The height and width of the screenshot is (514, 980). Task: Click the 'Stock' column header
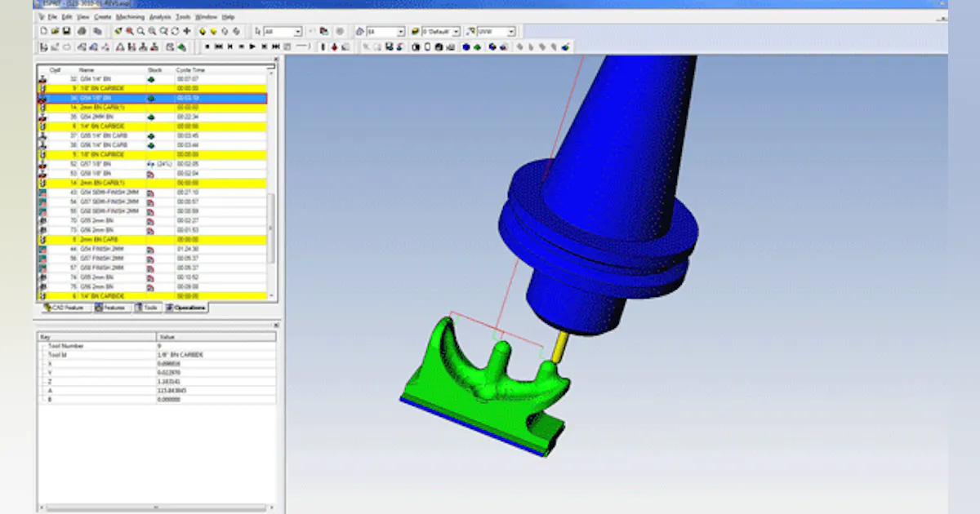[155, 70]
